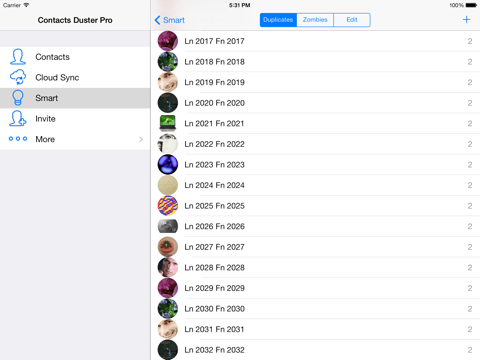Click avatar of Ln 2027 Fn 2027
Viewport: 480px width, 360px height.
168,247
